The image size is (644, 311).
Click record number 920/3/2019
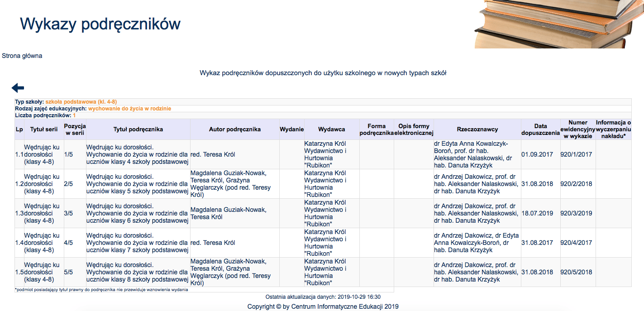576,213
